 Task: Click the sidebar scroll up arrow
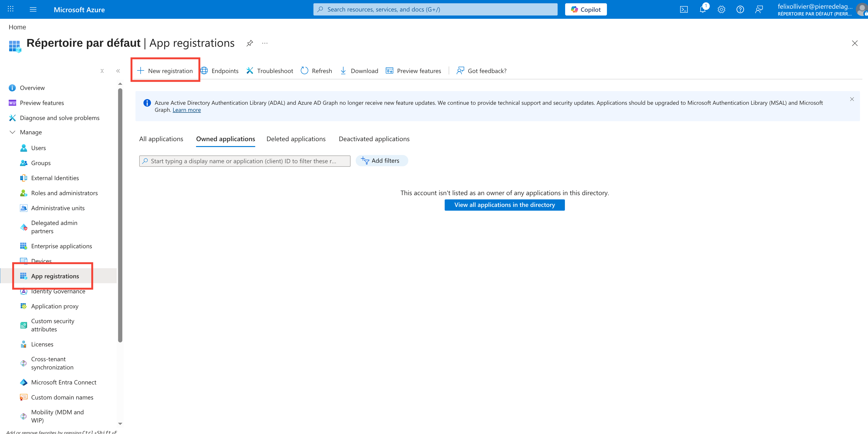[x=120, y=84]
